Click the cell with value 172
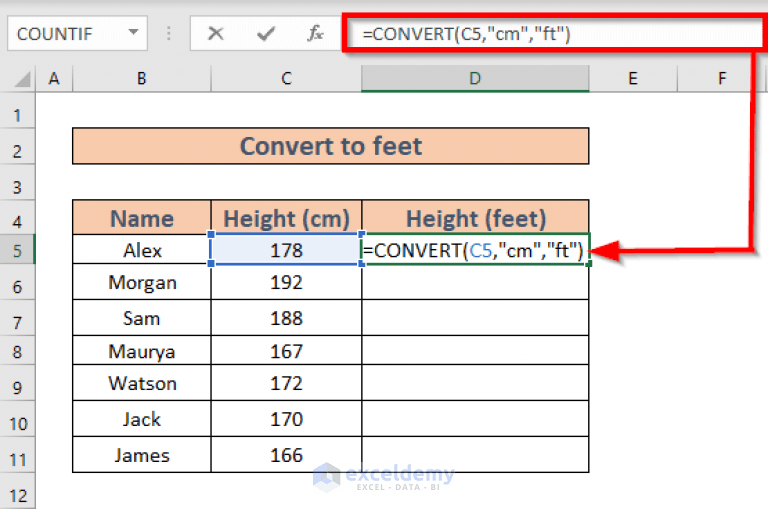768x509 pixels. pyautogui.click(x=287, y=383)
